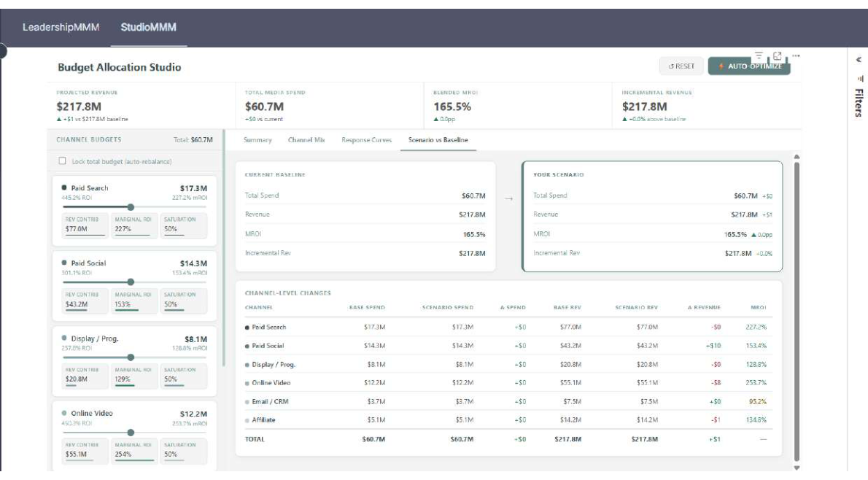Click the Budget Allocation Studio title
Image resolution: width=868 pixels, height=480 pixels.
click(119, 67)
